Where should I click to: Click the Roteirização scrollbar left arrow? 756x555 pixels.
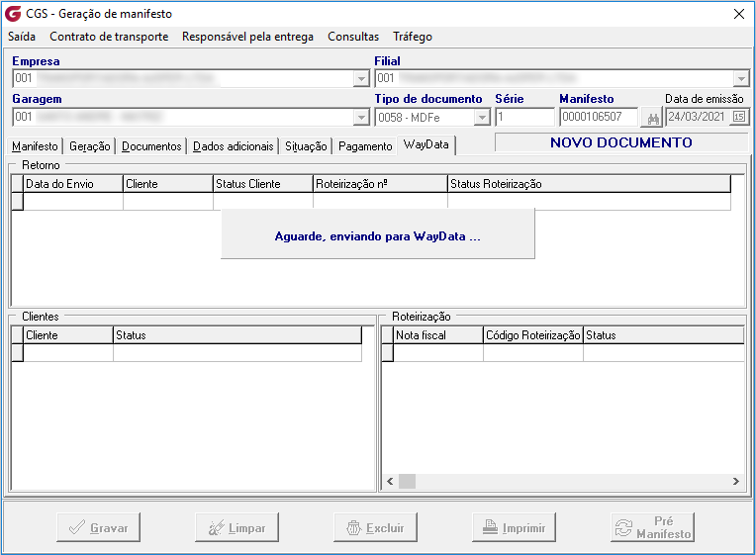[x=390, y=481]
